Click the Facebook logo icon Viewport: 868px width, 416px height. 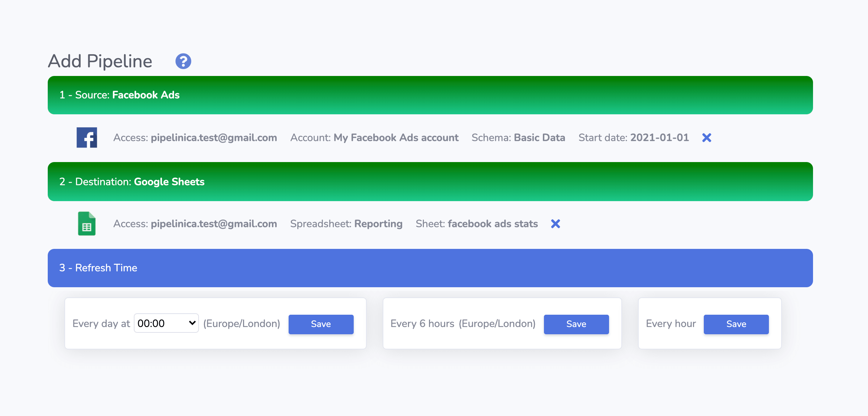pyautogui.click(x=87, y=137)
